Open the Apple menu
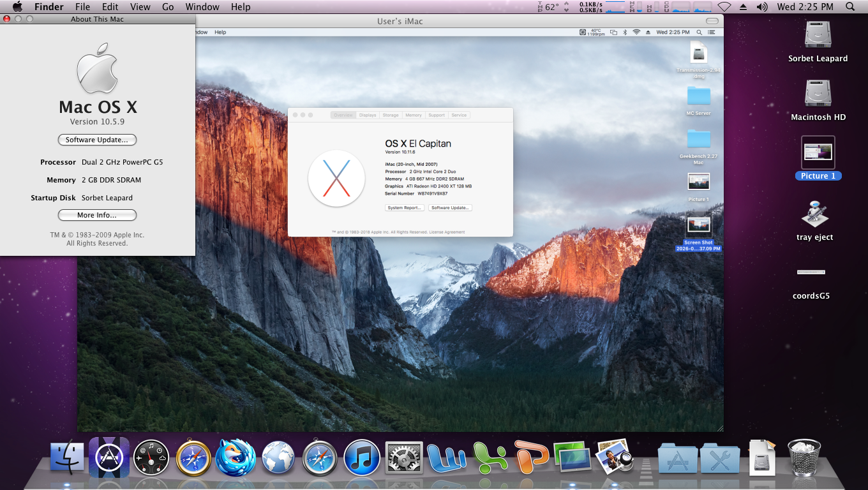 pos(17,7)
